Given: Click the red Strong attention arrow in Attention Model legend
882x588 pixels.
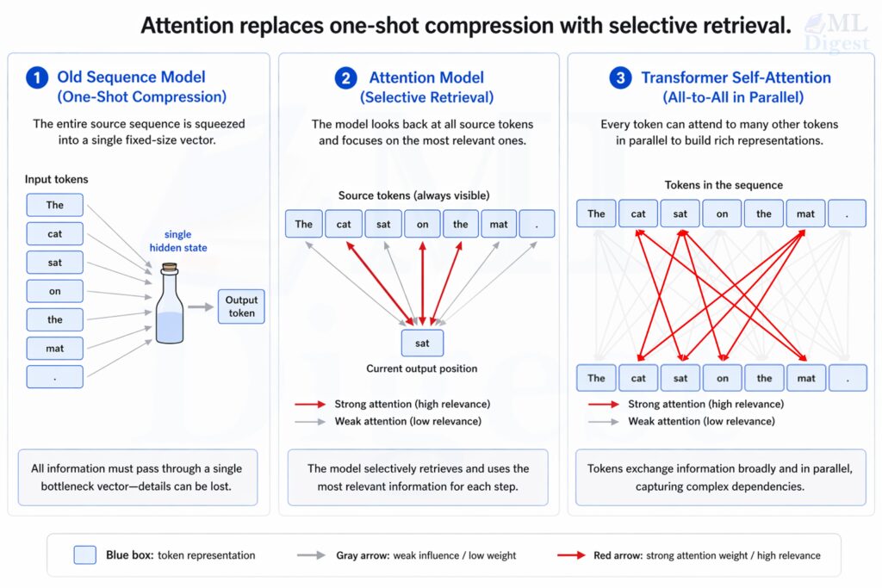Looking at the screenshot, I should [x=310, y=404].
